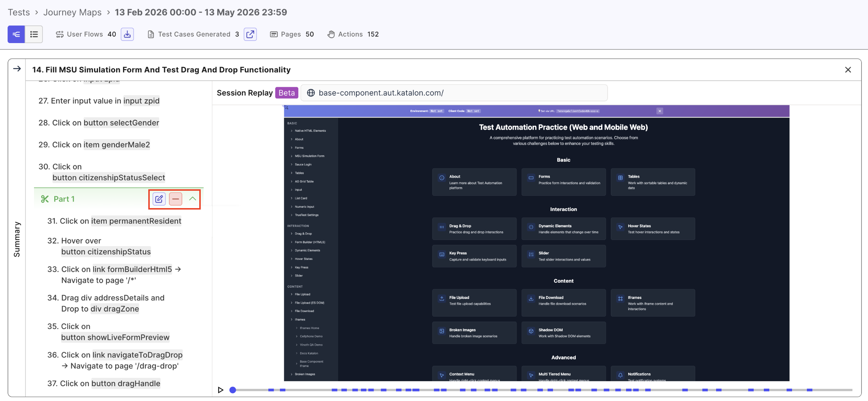The width and height of the screenshot is (868, 401).
Task: Open generated test cases in new tab
Action: point(250,34)
